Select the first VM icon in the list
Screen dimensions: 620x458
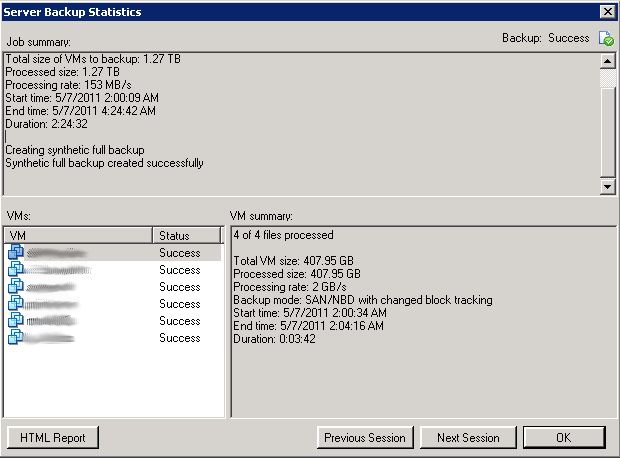(15, 253)
